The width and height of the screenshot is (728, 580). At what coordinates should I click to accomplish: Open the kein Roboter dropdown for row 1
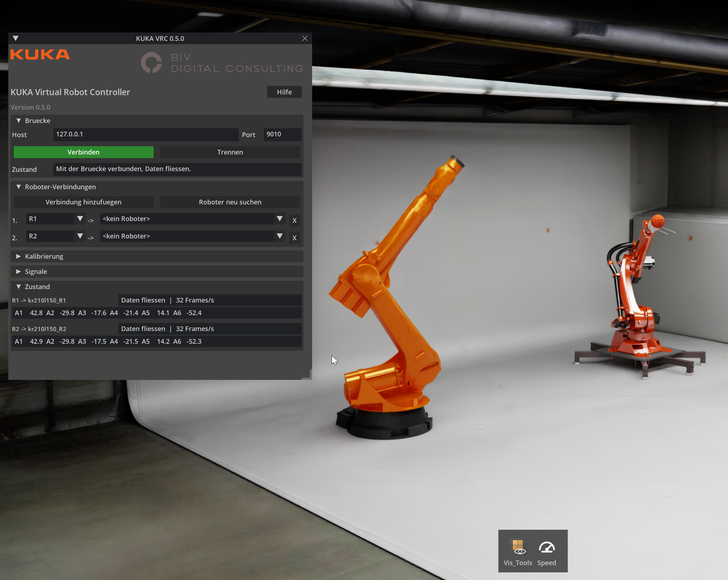(x=192, y=219)
